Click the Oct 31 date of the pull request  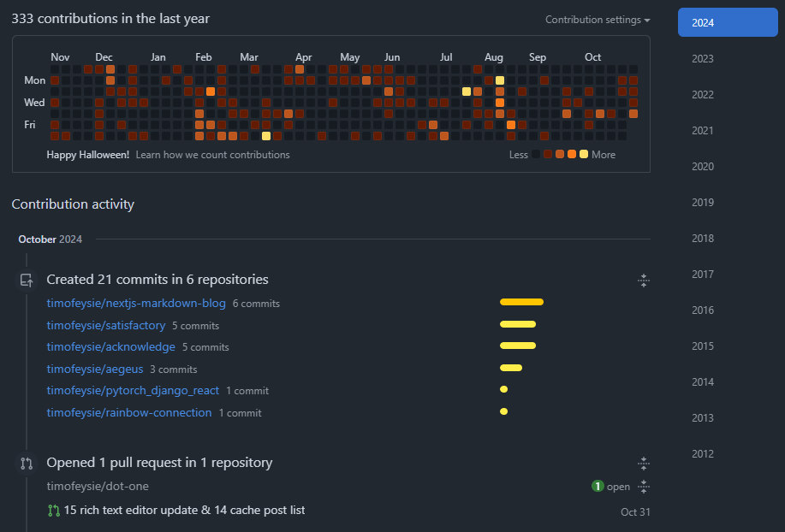[635, 512]
